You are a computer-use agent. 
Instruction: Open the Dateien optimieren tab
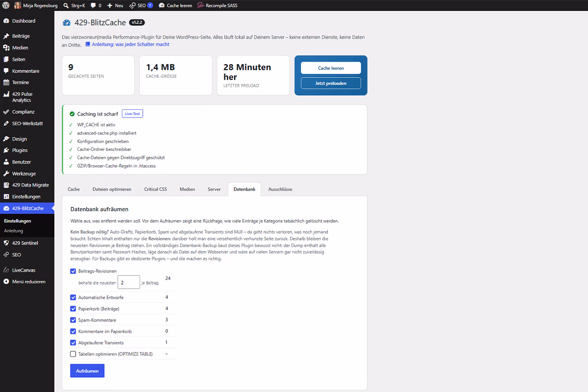click(112, 189)
